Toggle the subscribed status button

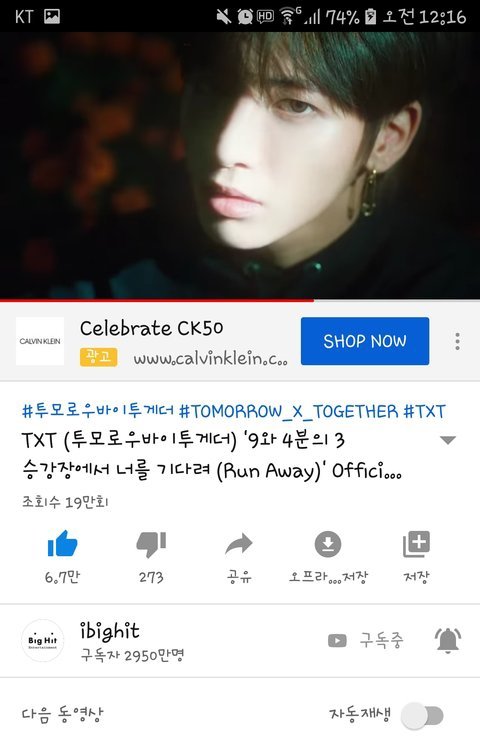click(x=366, y=641)
